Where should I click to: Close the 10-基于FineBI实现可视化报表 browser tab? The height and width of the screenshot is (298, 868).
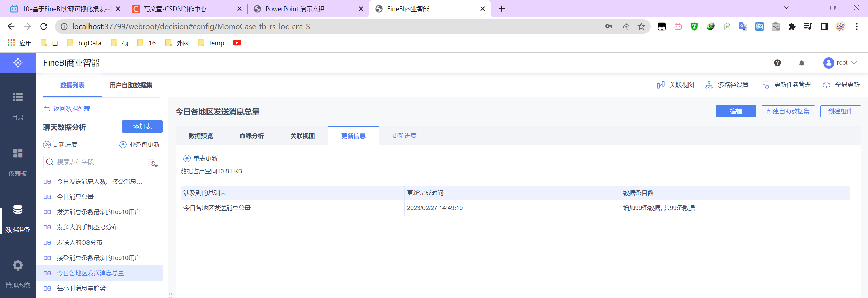click(118, 9)
